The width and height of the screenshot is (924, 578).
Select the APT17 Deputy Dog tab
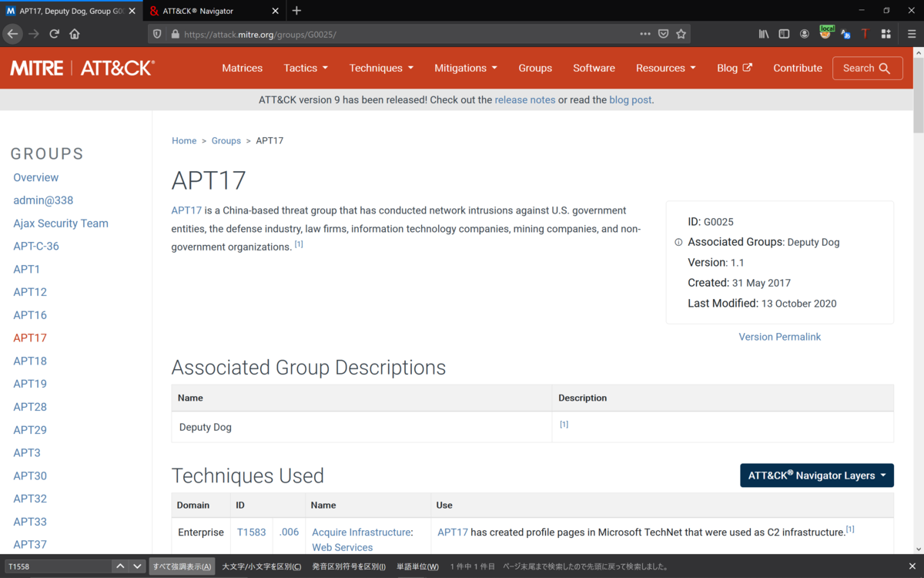[x=65, y=11]
